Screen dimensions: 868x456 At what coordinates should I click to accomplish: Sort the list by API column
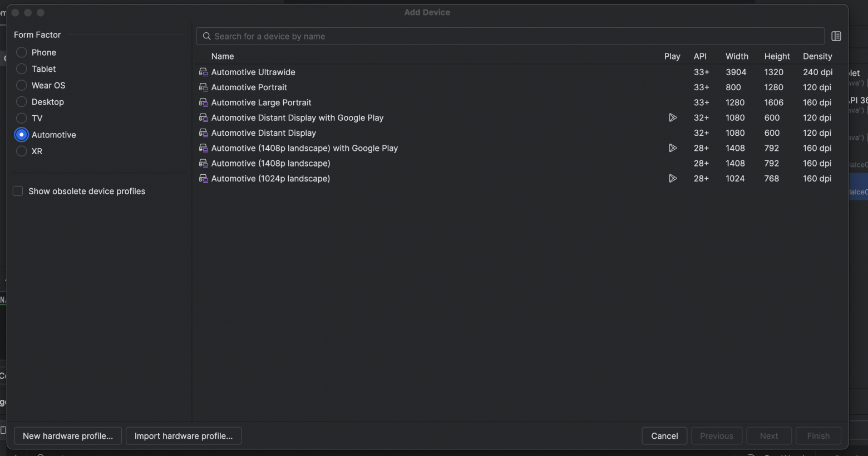pos(700,56)
